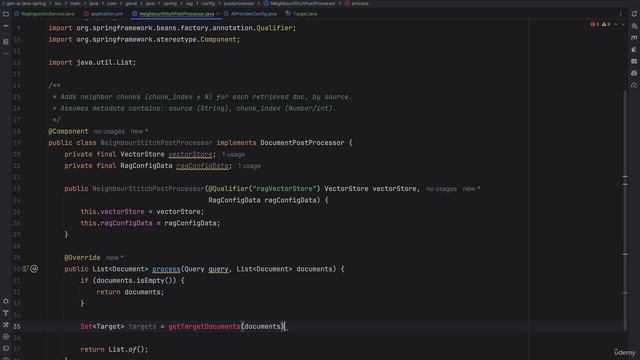Image resolution: width=640 pixels, height=360 pixels.
Task: Click 'import java.util.List;' line
Action: pos(92,62)
